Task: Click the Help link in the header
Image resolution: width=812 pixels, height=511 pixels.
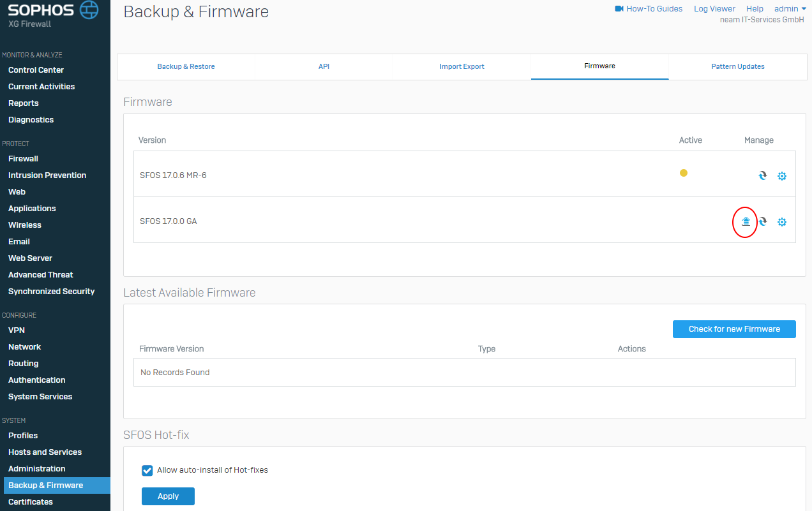Action: [x=755, y=9]
